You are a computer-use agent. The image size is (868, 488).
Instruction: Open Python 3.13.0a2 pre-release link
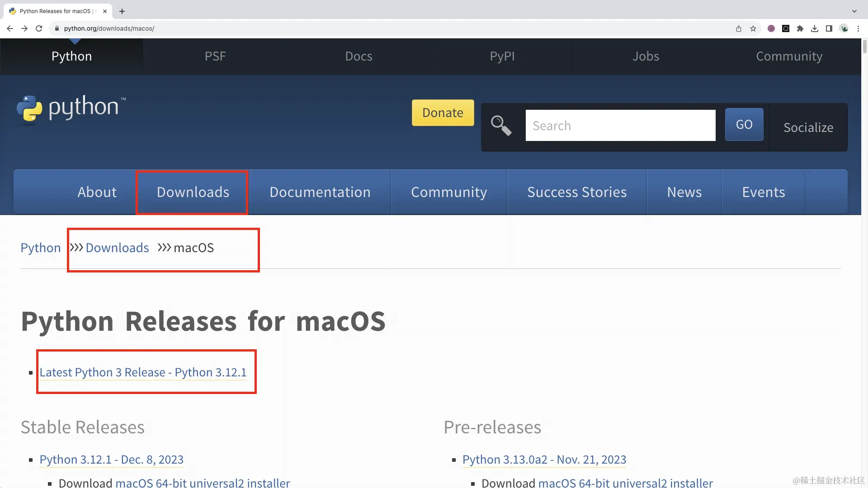544,460
